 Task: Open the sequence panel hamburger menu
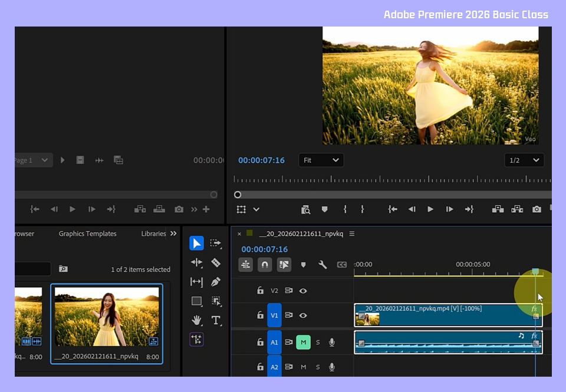click(351, 234)
